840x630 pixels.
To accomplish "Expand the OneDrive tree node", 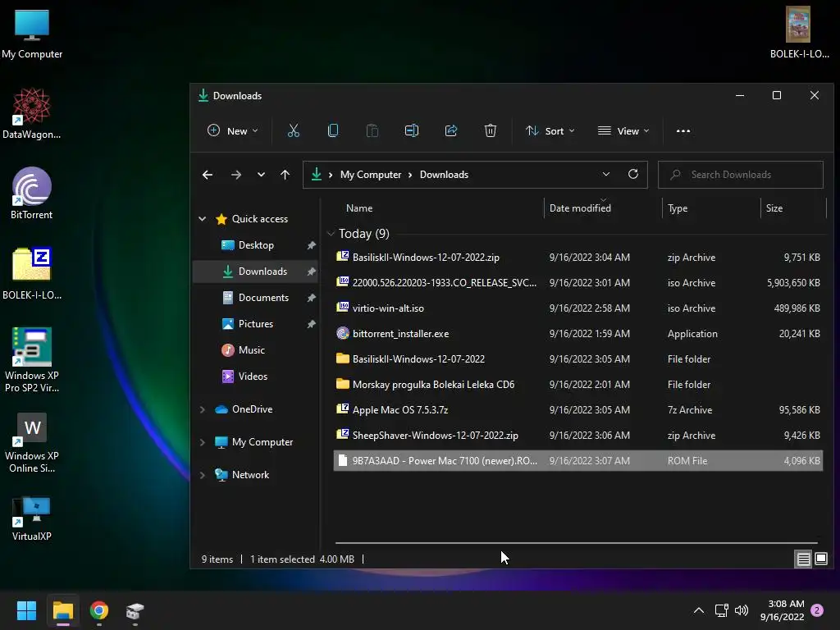I will (203, 409).
